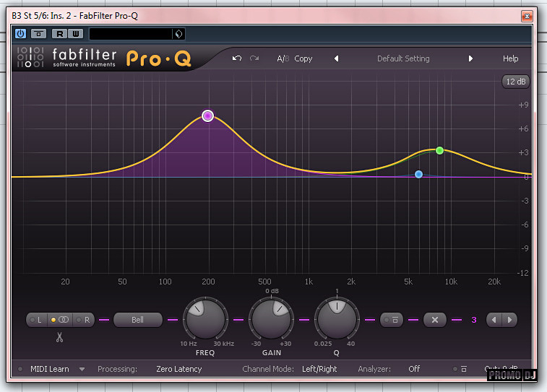This screenshot has width=547, height=392.
Task: Click the redo arrow icon
Action: click(254, 58)
